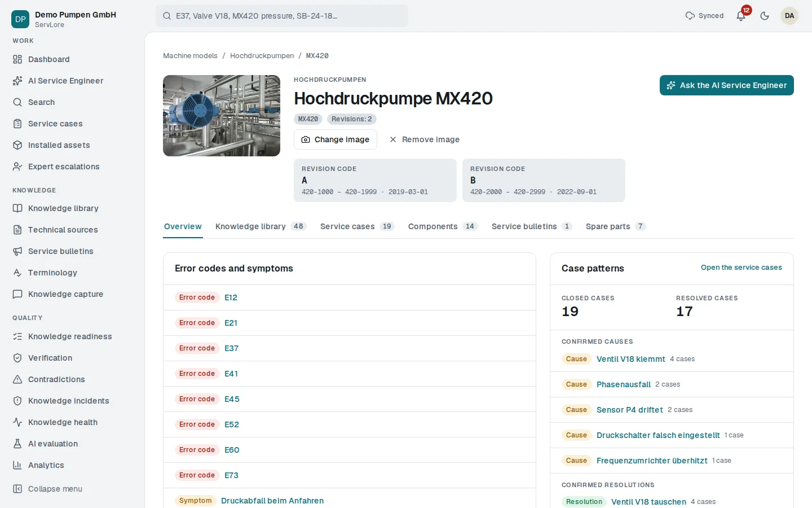Screen dimensions: 812x508
Task: Open Terminology icon in sidebar
Action: [17, 273]
